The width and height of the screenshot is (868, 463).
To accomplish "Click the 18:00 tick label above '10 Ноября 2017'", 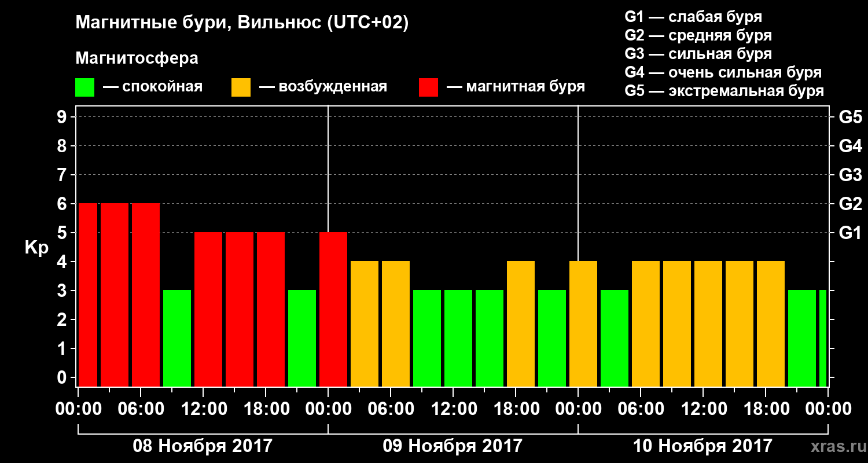I will pos(766,409).
